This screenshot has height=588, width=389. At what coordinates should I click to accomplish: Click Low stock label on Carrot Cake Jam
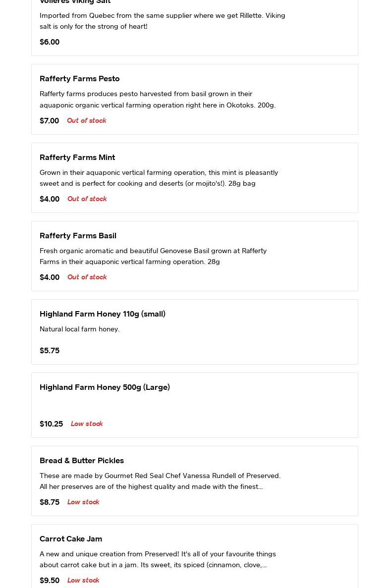pos(83,581)
